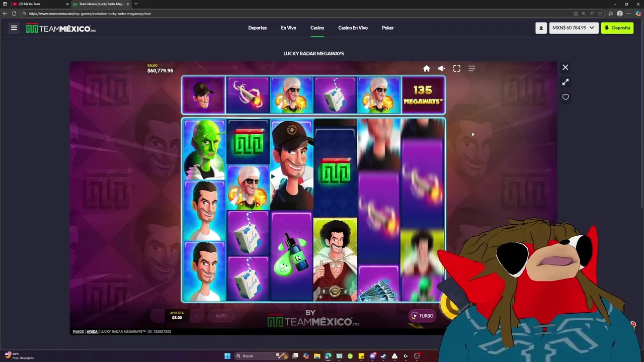Enter game fullscreen mode
Viewport: 644px width, 362px height.
coord(457,68)
